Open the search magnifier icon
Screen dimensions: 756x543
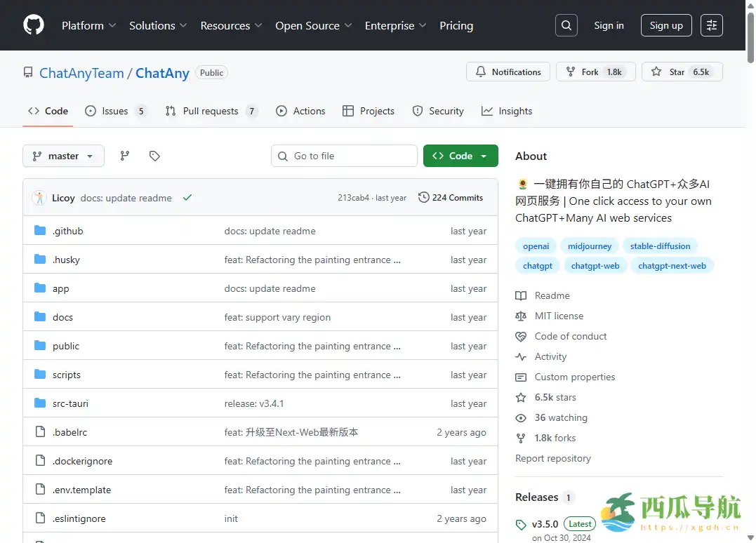[x=566, y=25]
